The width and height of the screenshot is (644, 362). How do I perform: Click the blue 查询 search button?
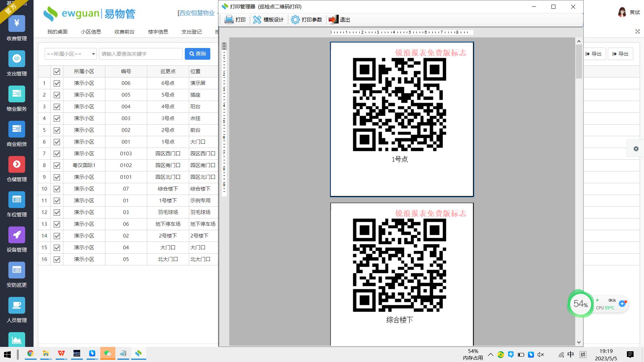[197, 54]
